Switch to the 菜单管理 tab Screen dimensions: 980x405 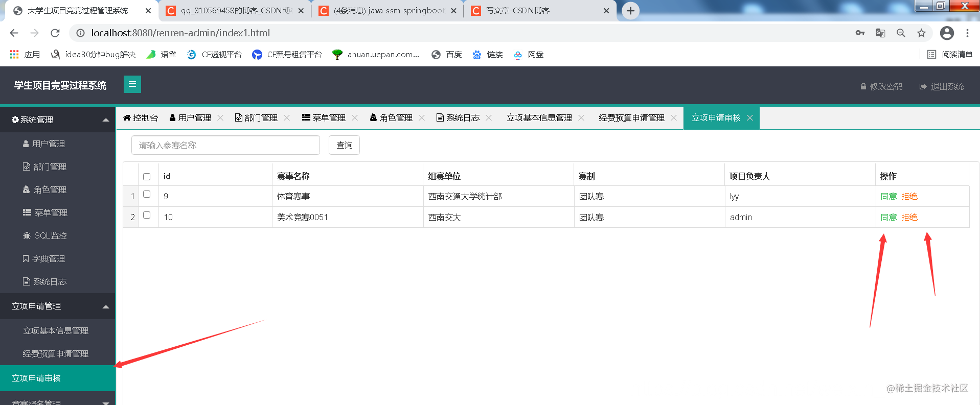[324, 117]
